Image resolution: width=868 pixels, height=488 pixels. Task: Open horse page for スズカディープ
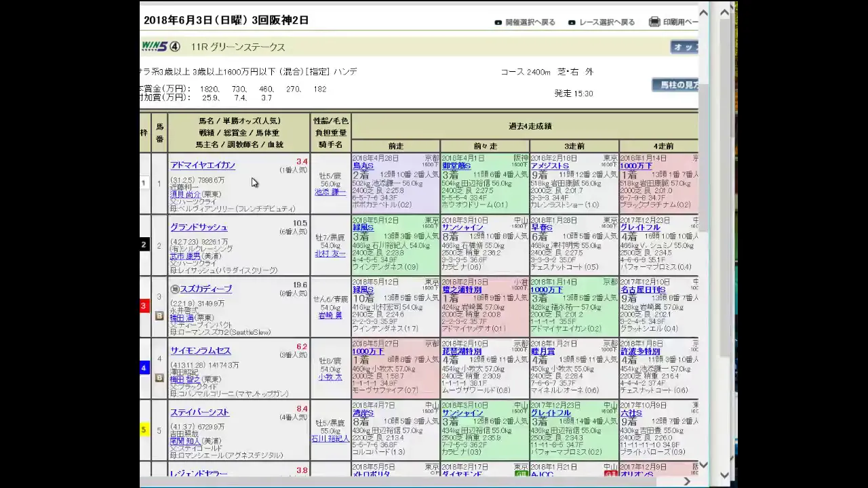click(206, 289)
